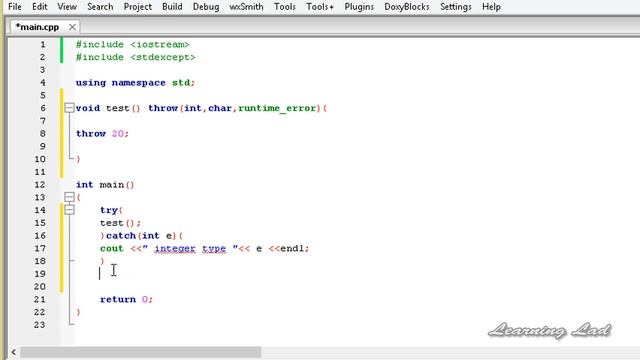Viewport: 640px width, 360px height.
Task: Place cursor on '#include <stdexcept>' line
Action: [x=136, y=57]
